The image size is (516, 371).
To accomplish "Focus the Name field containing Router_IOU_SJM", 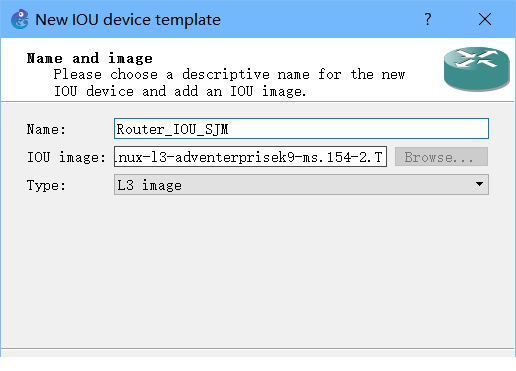I will pyautogui.click(x=301, y=129).
